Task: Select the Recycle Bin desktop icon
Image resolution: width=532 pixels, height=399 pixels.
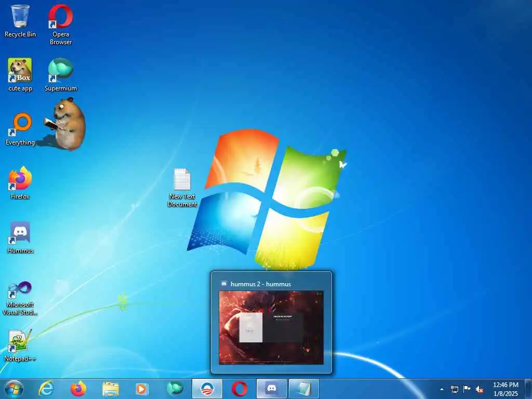Action: pos(20,21)
